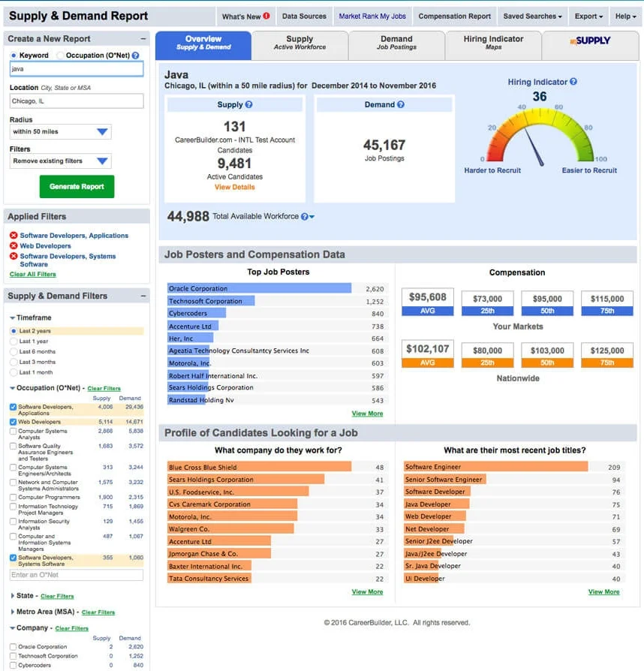Screen dimensions: 644x671
Task: Check Computer Programmers checkbox
Action: point(14,498)
